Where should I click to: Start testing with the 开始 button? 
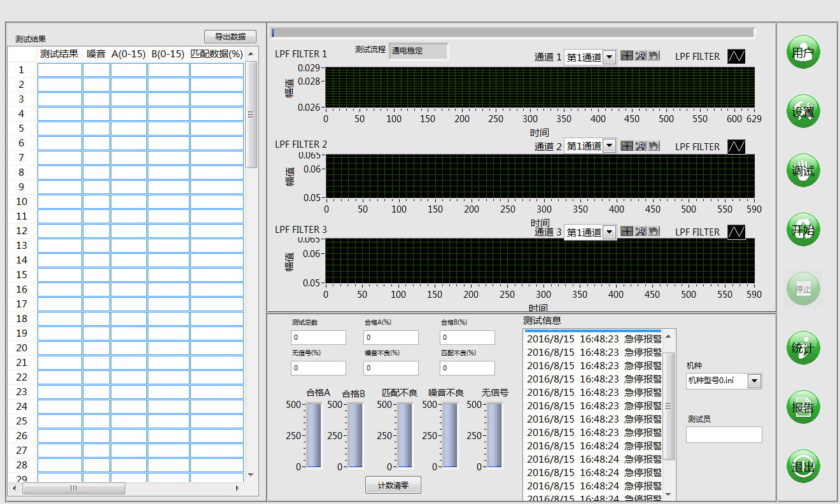[803, 230]
